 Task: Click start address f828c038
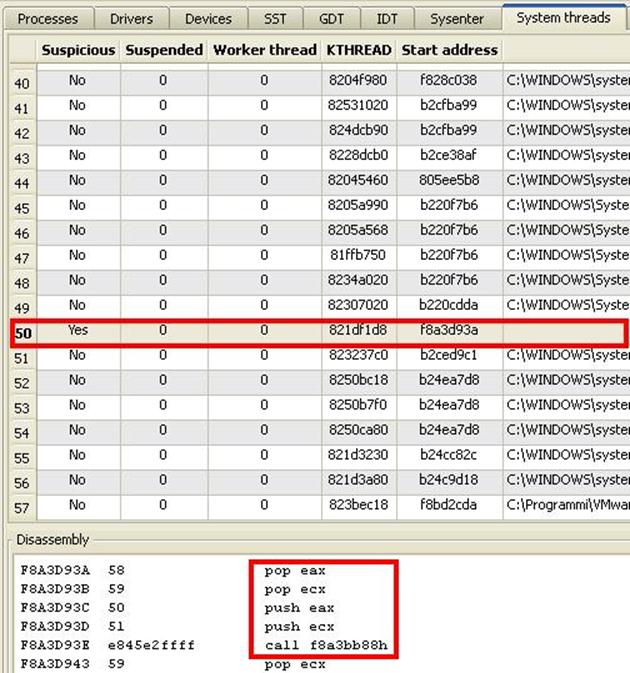[448, 80]
